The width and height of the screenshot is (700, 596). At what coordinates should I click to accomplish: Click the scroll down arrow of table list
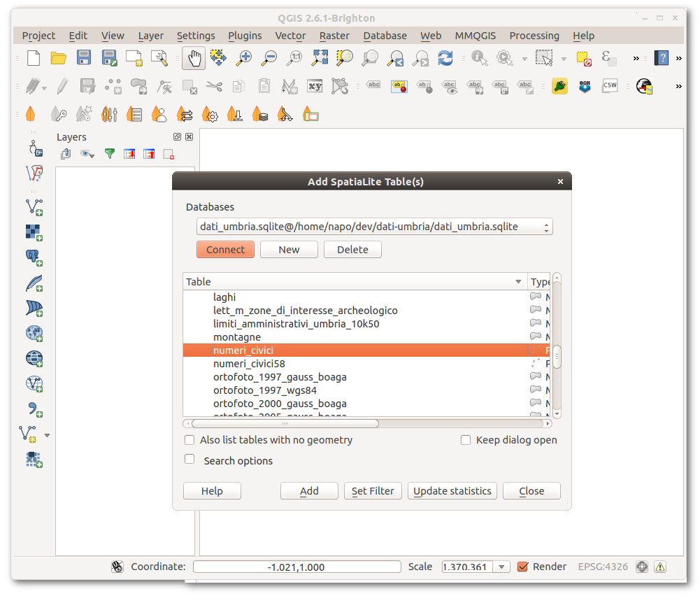(x=557, y=414)
